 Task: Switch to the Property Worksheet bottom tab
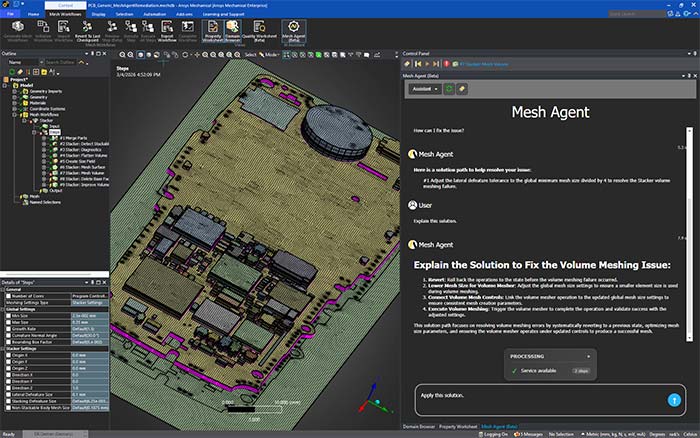(458, 425)
